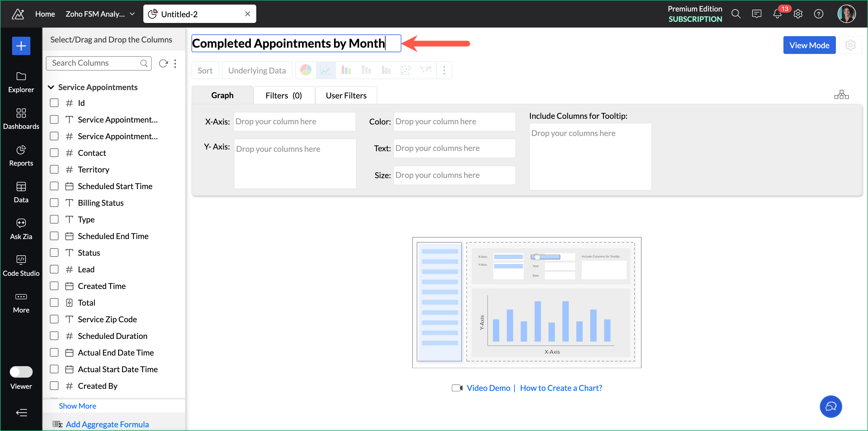Viewport: 868px width, 431px height.
Task: Switch to the Filters (0) tab
Action: click(x=284, y=96)
